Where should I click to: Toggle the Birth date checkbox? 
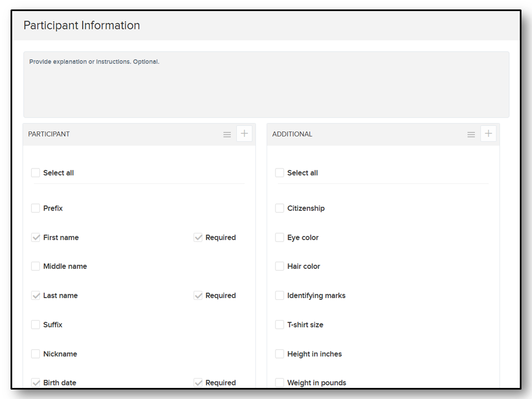[35, 382]
